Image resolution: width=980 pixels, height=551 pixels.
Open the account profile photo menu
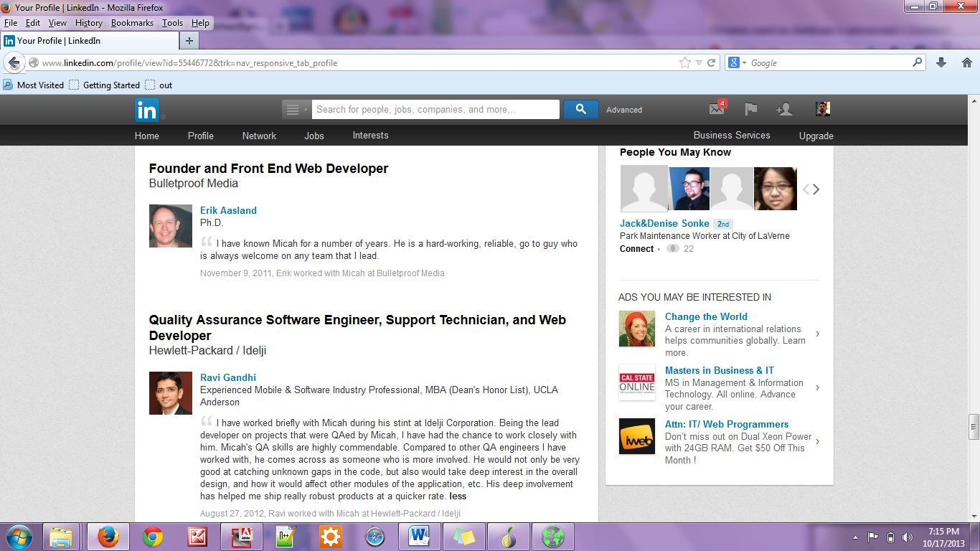(x=823, y=109)
